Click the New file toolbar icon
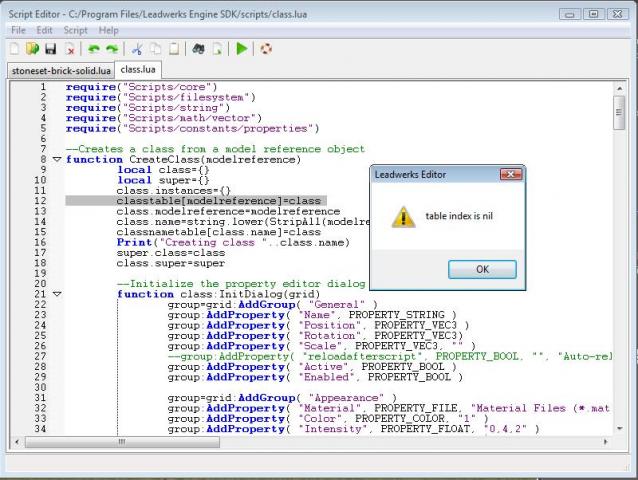 (x=15, y=48)
